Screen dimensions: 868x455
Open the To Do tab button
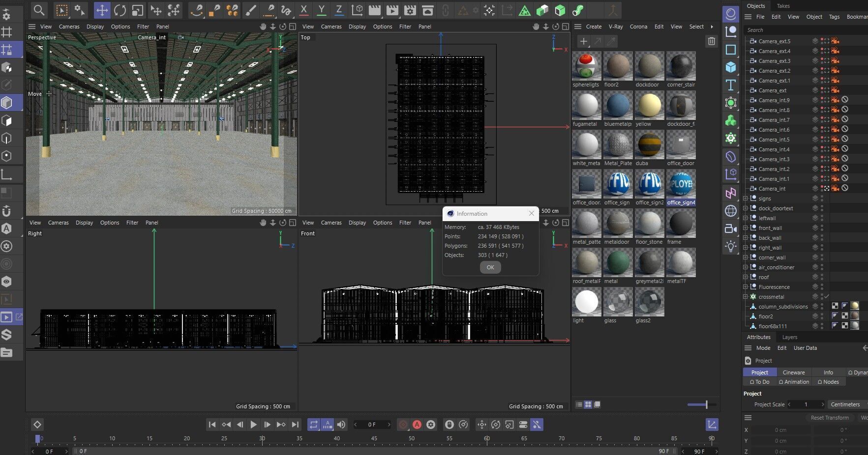pos(759,382)
